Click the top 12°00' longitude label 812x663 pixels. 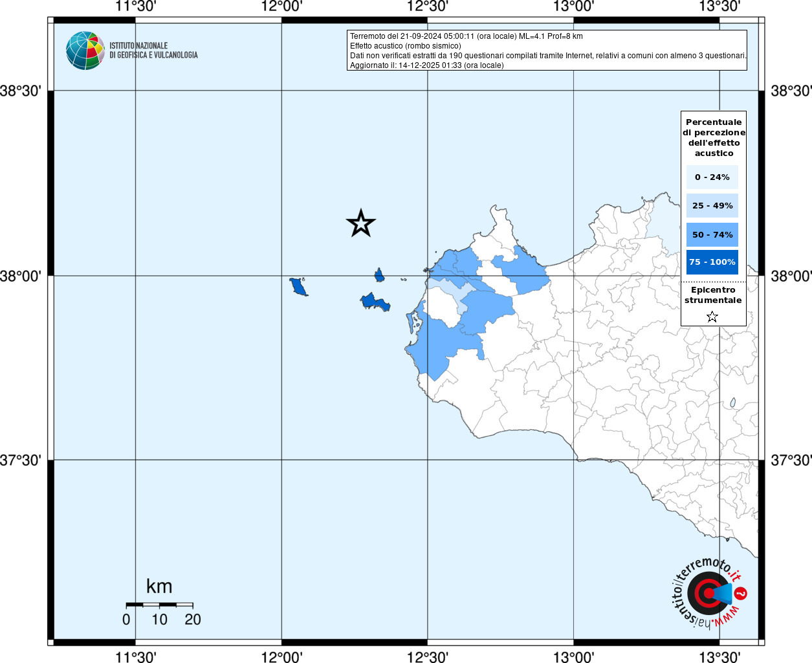pyautogui.click(x=281, y=7)
